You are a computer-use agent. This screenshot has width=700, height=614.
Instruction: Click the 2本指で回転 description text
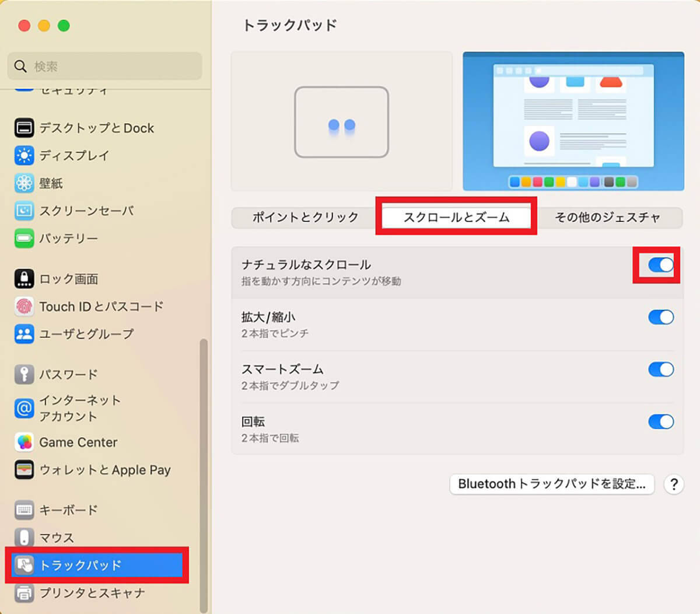[x=270, y=438]
